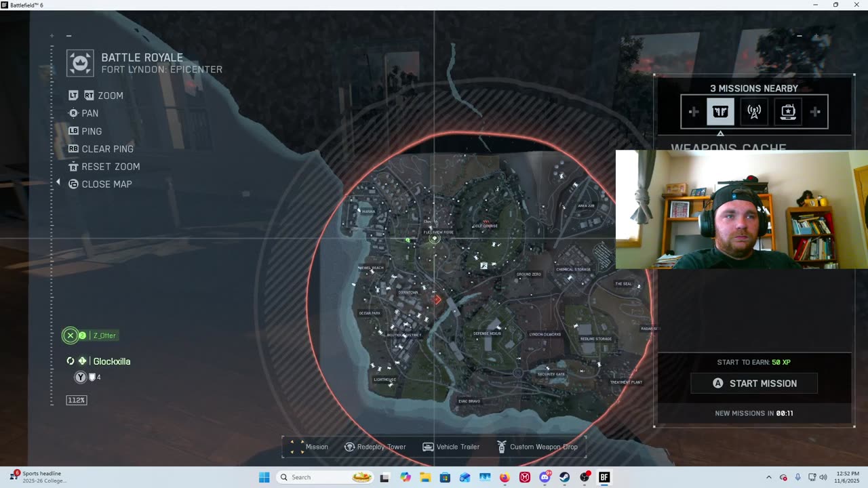The image size is (868, 488).
Task: Click squadmate Z_Otter in the squad list
Action: [104, 335]
